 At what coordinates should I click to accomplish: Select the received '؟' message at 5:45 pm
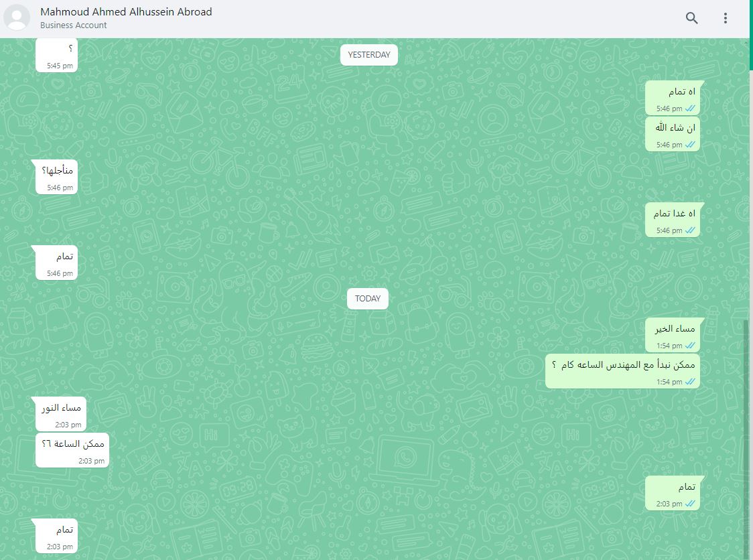(x=56, y=55)
